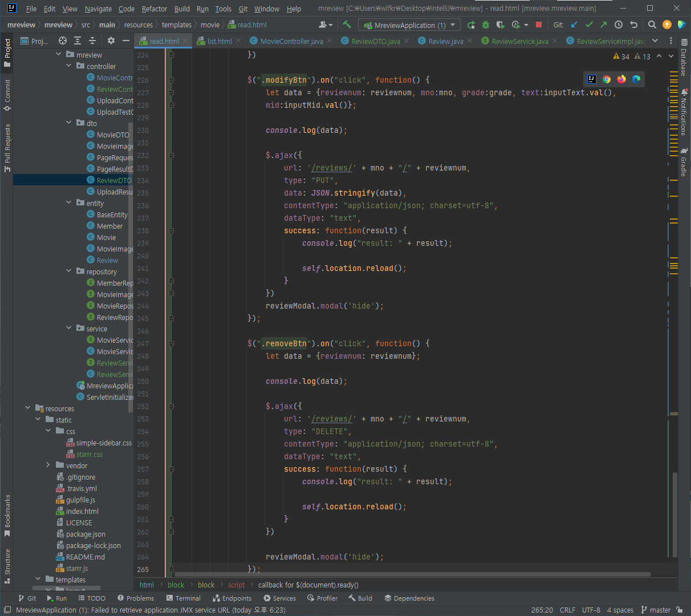The height and width of the screenshot is (616, 691).
Task: Collapse all in the Project panel
Action: pyautogui.click(x=92, y=40)
